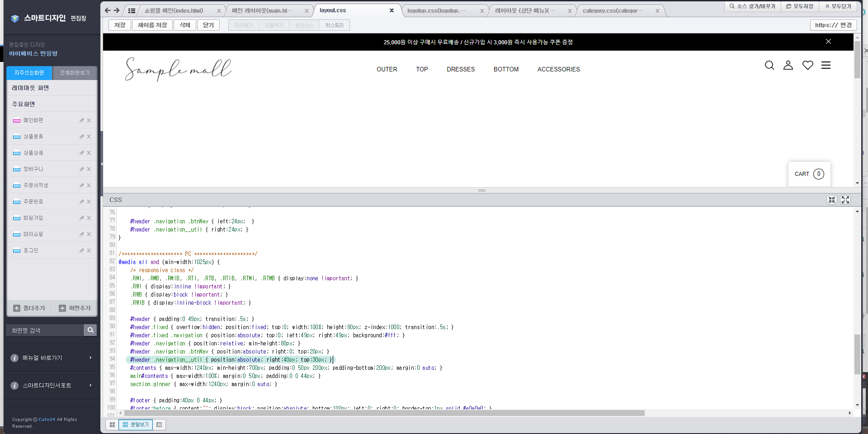Image resolution: width=868 pixels, height=434 pixels.
Task: Edit the 메인화면 screen with pencil icon
Action: [82, 120]
